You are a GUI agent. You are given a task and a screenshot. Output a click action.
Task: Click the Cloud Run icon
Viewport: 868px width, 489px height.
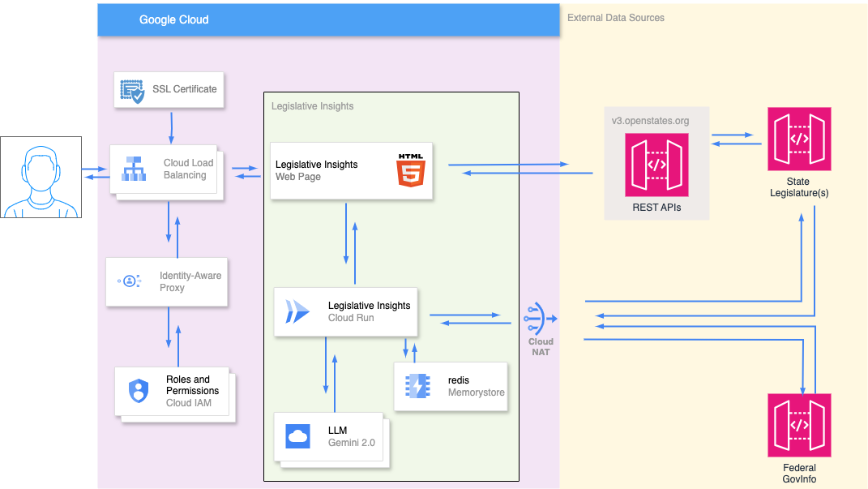tap(297, 311)
